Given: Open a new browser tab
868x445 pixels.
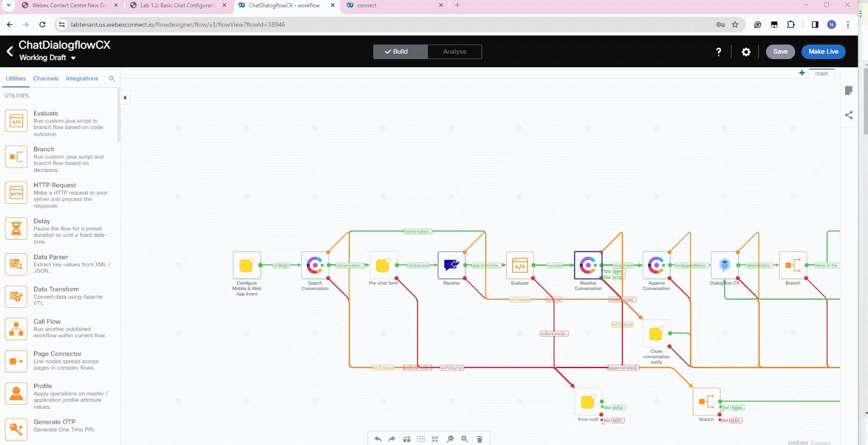Looking at the screenshot, I should [457, 5].
